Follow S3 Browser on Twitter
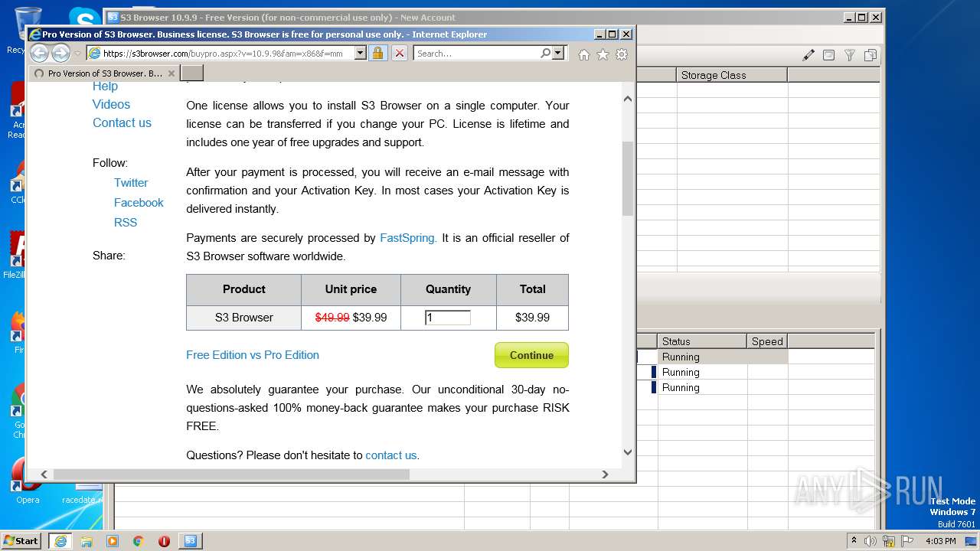Screen dimensions: 980x551 click(131, 183)
